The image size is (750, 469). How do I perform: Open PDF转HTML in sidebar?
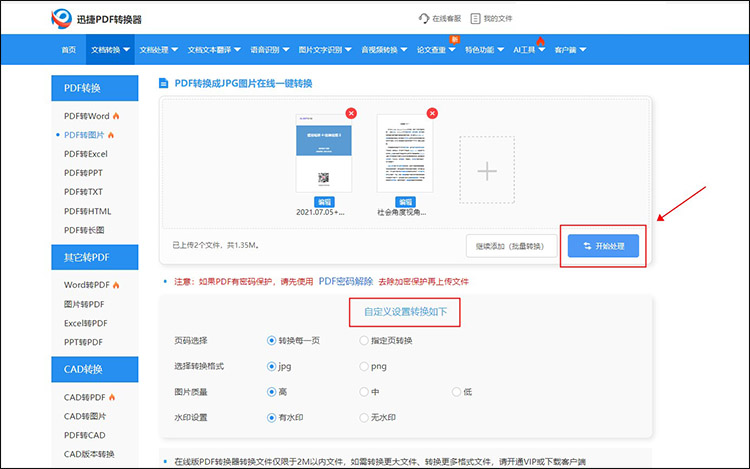(x=88, y=211)
